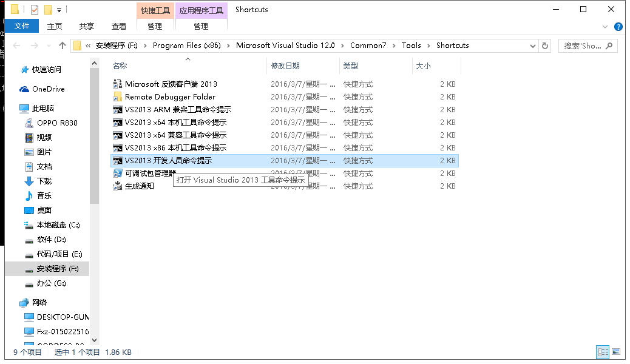Refresh the Shortcuts folder
The width and height of the screenshot is (630, 364).
(x=545, y=45)
